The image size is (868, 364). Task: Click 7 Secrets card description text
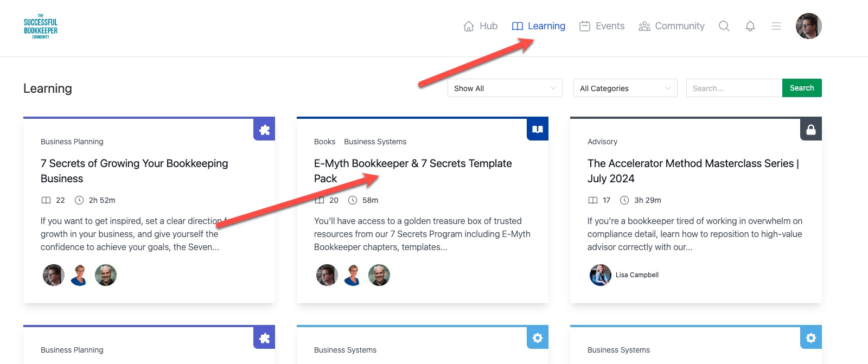[138, 234]
